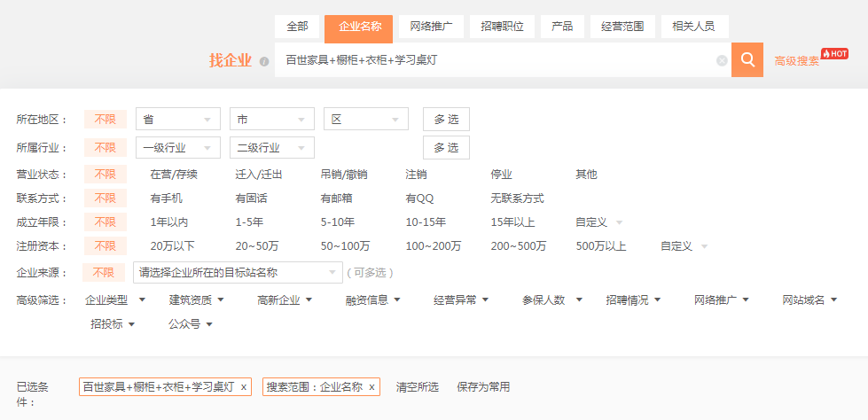Remove the 搜索范围:企业名称 condition tag

[x=371, y=387]
